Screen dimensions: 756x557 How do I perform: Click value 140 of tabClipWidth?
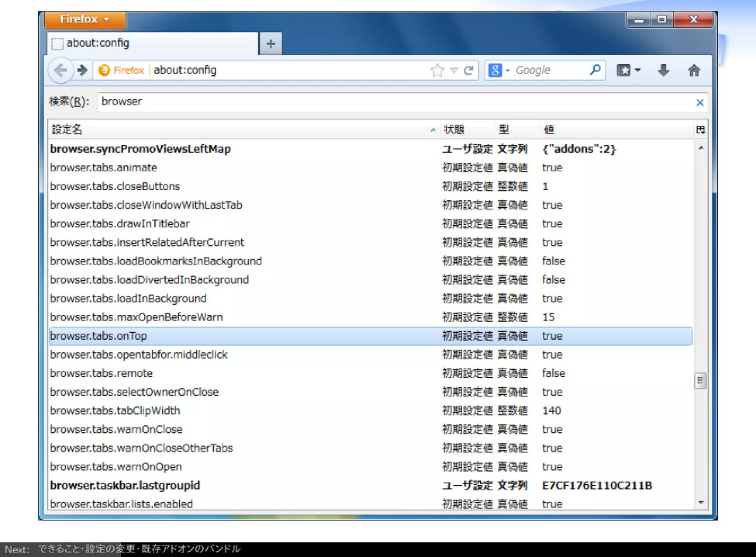pos(551,411)
